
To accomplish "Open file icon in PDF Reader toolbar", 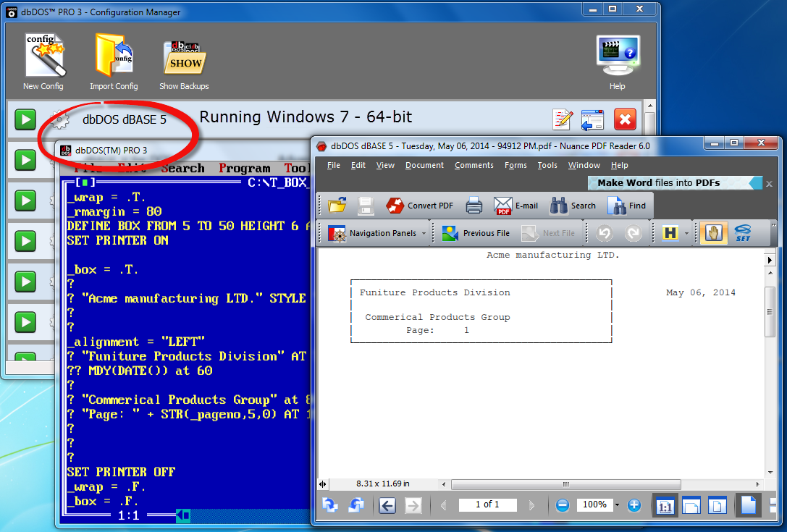I will click(337, 206).
